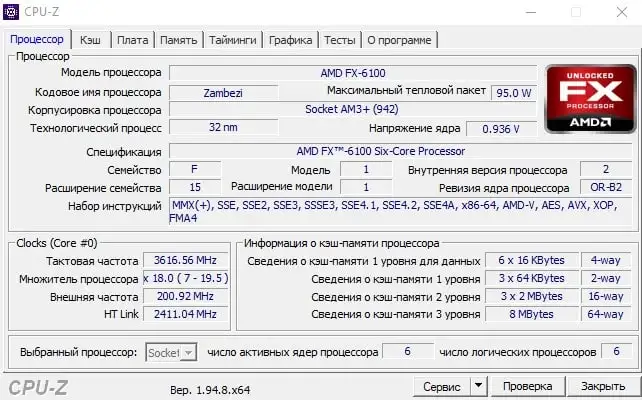Open the Сервис dropdown arrow

(478, 386)
